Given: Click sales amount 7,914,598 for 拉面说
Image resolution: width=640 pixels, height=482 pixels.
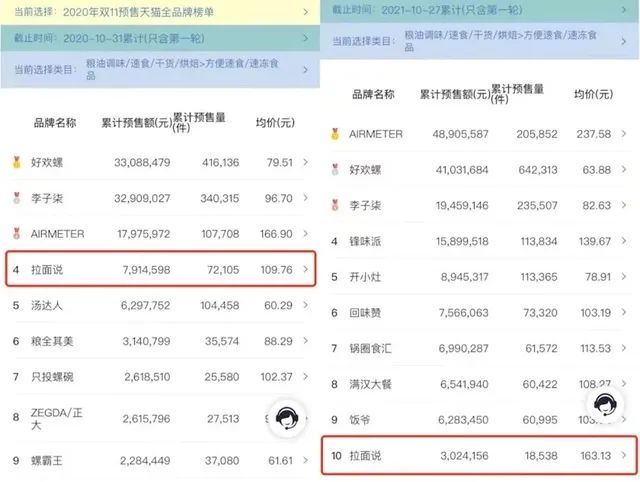Looking at the screenshot, I should tap(146, 270).
